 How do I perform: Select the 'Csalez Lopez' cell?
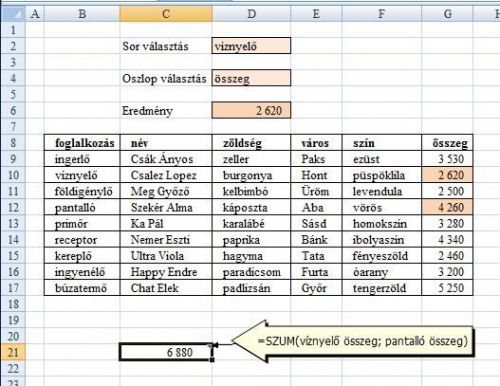tap(166, 175)
